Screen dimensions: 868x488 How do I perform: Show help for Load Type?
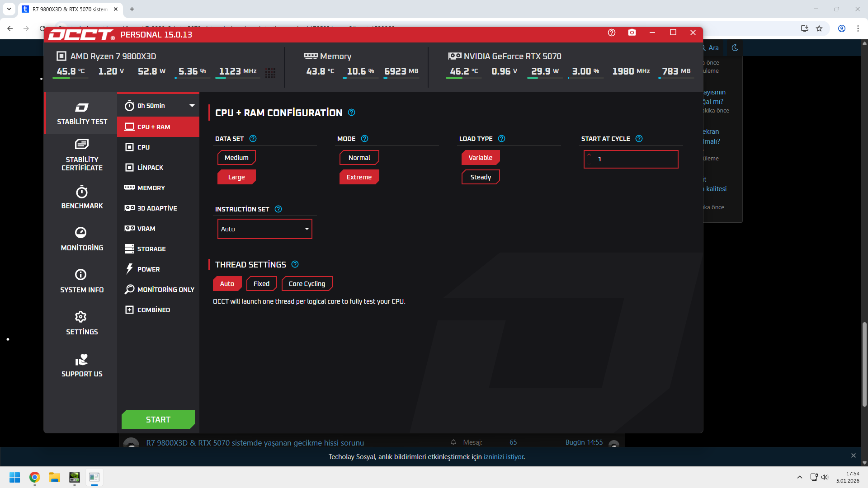coord(501,139)
